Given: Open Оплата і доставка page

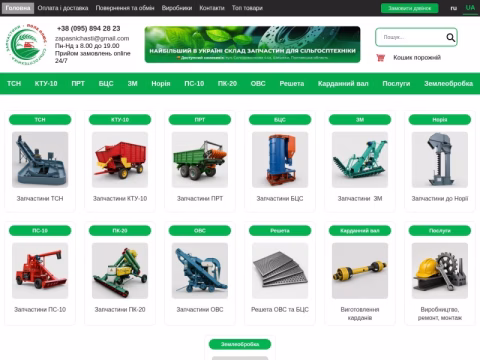Looking at the screenshot, I should coord(63,8).
